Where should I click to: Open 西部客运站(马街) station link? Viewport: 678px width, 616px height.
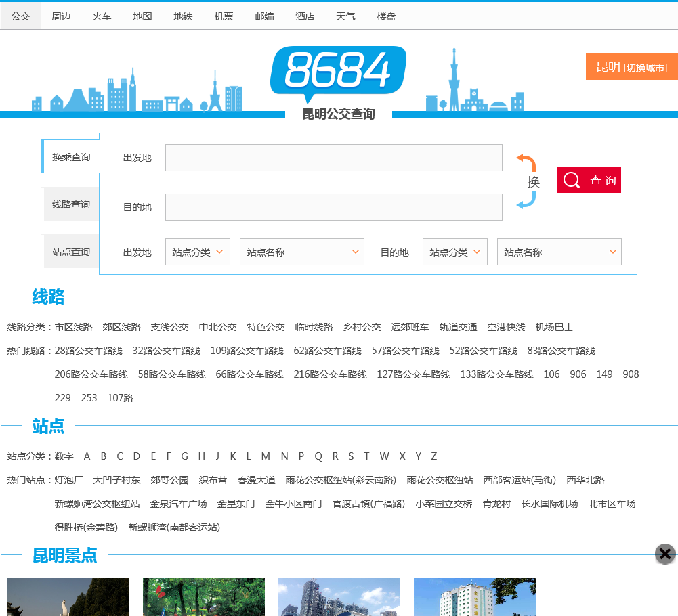[520, 480]
